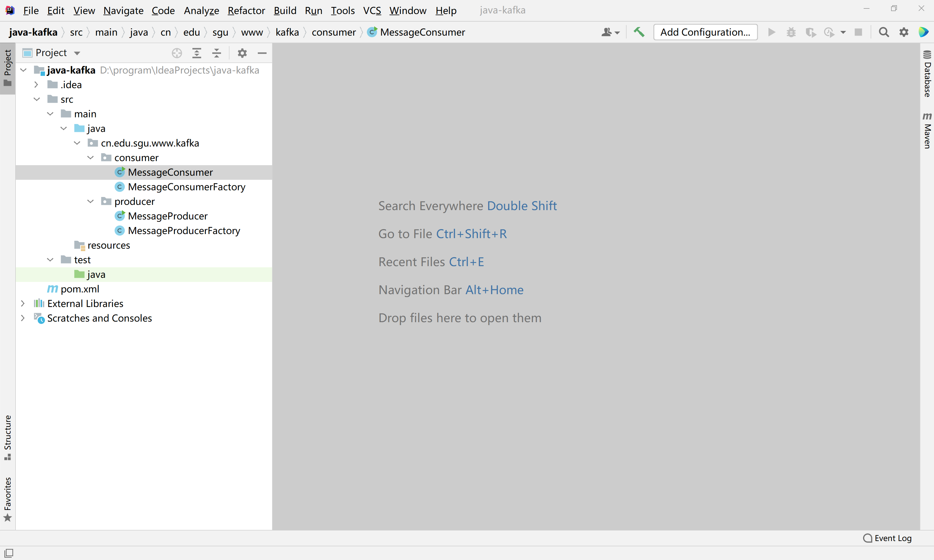The width and height of the screenshot is (934, 560).
Task: Collapse the producer package node
Action: (90, 202)
